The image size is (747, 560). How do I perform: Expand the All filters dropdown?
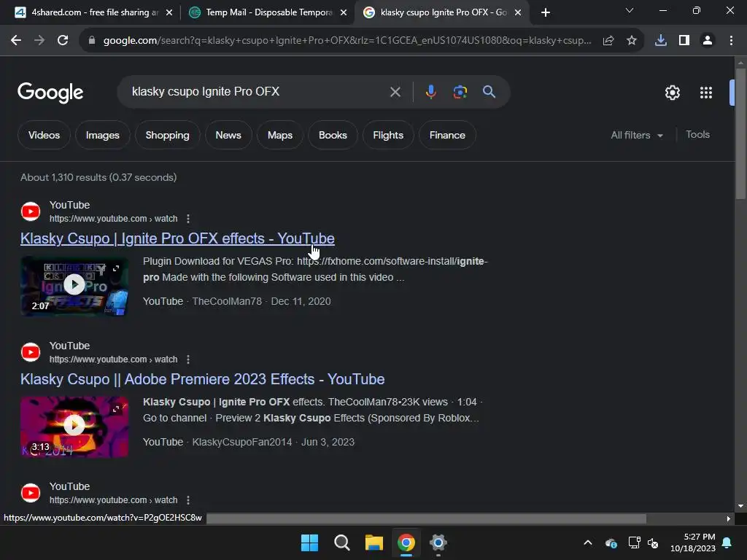637,135
